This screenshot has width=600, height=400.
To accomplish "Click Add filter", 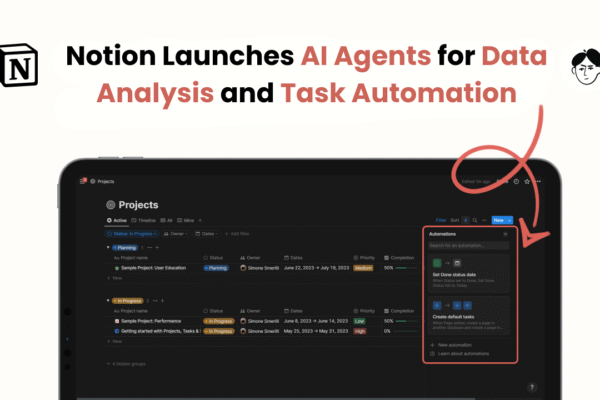I will [x=237, y=234].
